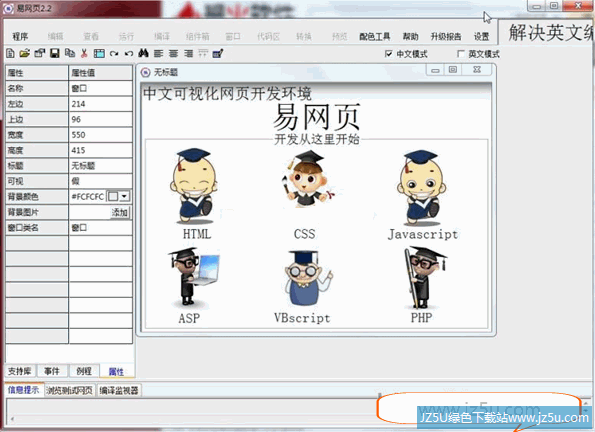
Task: Close the 无标题 inner window
Action: 477,70
